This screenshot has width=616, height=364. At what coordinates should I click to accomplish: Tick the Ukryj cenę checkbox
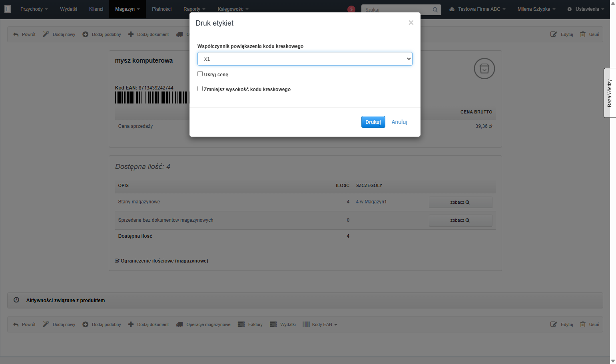coord(200,74)
